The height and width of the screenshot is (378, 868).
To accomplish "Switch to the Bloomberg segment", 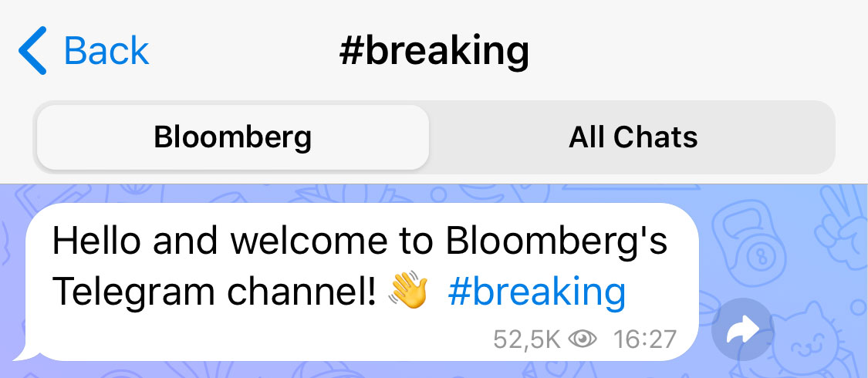I will click(232, 137).
